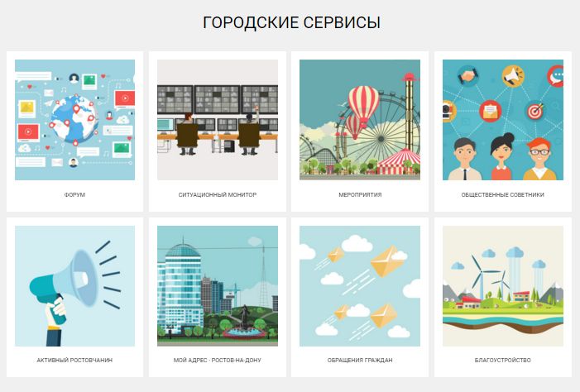
Task: Select the ОБРАЩЕНИЯ ГРАЖДАН caption link
Action: 360,361
